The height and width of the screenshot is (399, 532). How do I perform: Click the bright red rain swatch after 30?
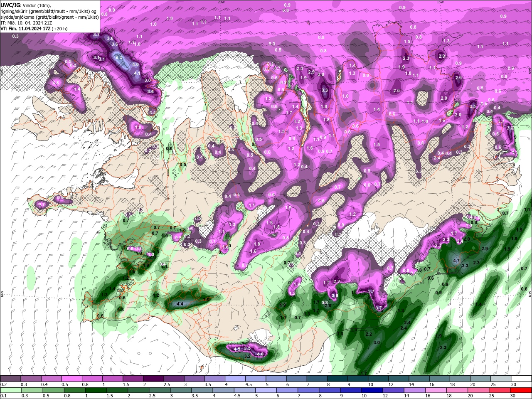click(x=521, y=390)
